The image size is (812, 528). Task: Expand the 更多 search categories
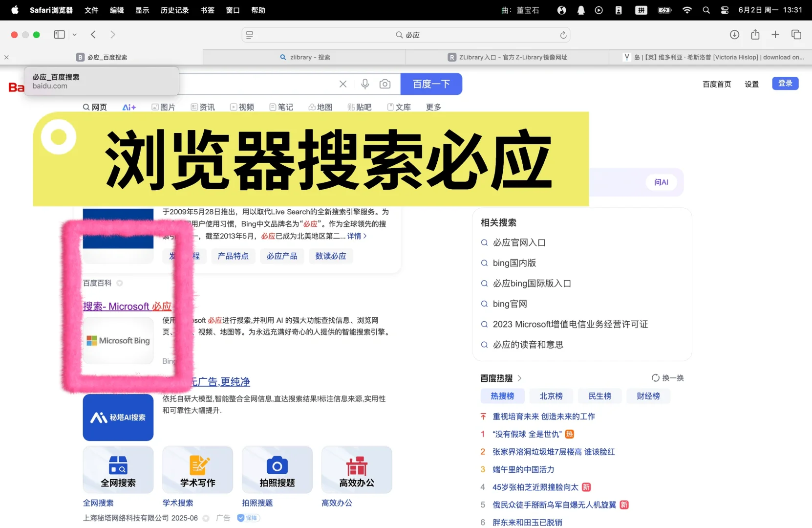pyautogui.click(x=433, y=107)
